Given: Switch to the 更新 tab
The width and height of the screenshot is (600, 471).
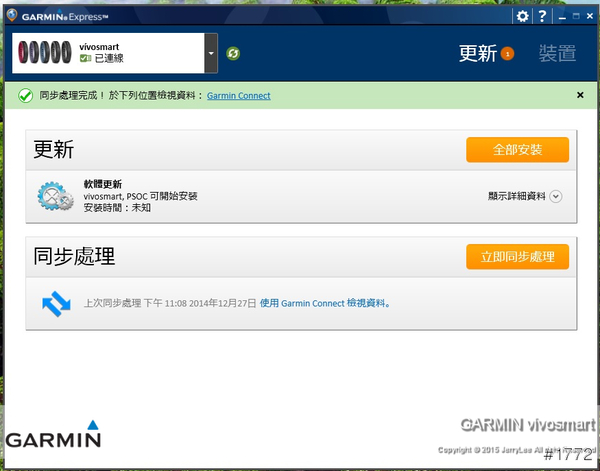Looking at the screenshot, I should click(478, 53).
